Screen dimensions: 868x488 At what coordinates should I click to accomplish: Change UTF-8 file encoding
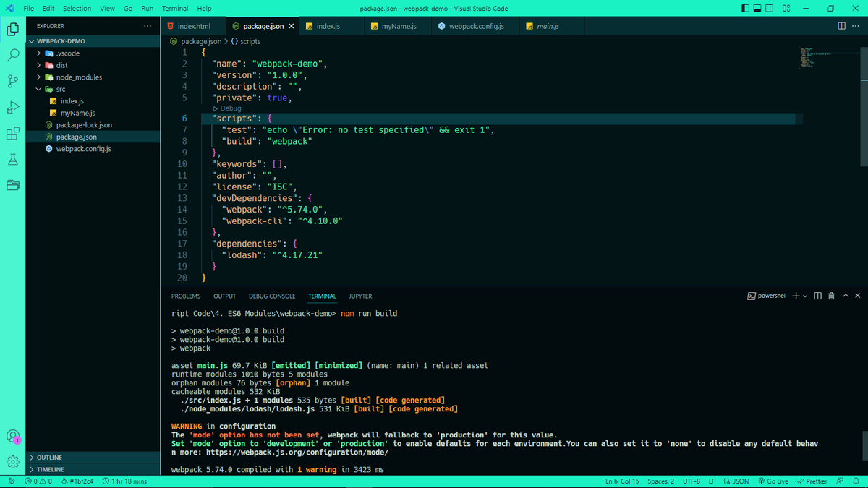pyautogui.click(x=692, y=481)
